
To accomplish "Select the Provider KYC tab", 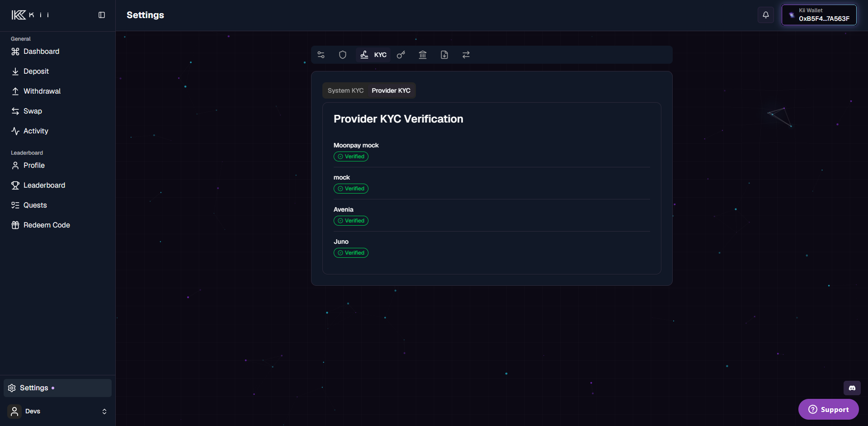I will tap(391, 90).
